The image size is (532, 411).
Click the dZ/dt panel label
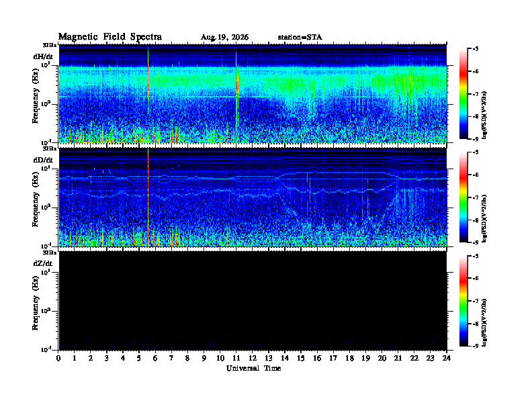(x=43, y=263)
